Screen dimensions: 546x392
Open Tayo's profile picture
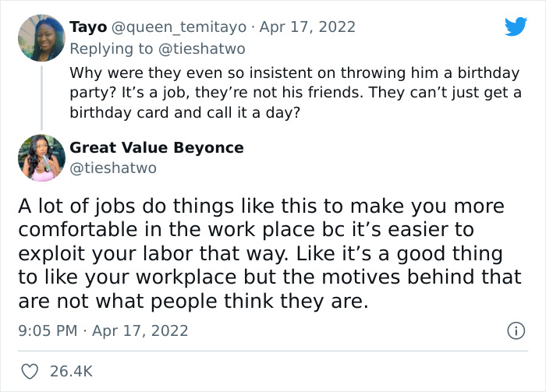click(x=41, y=37)
